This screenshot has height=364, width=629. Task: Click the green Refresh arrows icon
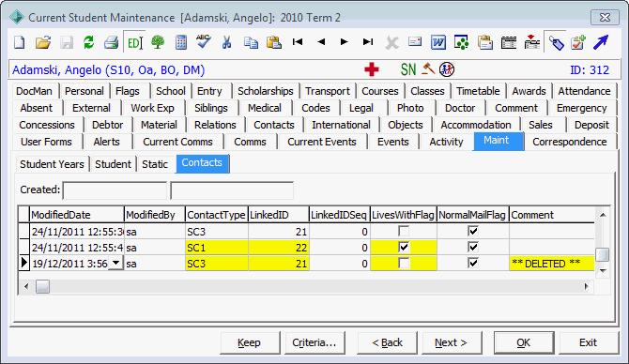88,42
